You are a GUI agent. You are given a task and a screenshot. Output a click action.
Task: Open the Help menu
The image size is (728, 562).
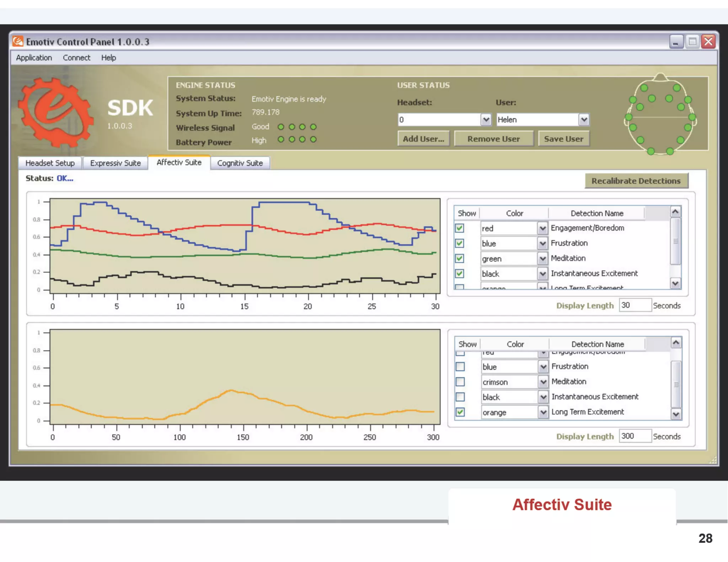(x=108, y=58)
